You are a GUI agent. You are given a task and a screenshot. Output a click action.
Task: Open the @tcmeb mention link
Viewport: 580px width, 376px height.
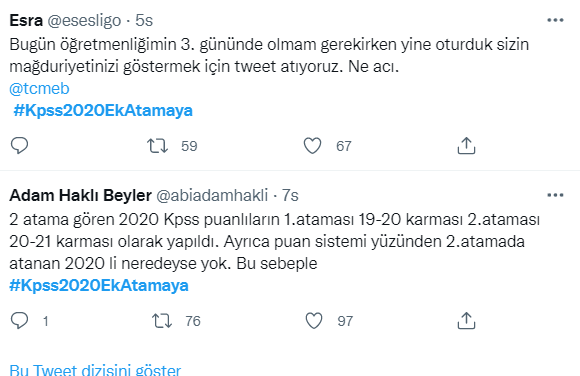point(39,89)
